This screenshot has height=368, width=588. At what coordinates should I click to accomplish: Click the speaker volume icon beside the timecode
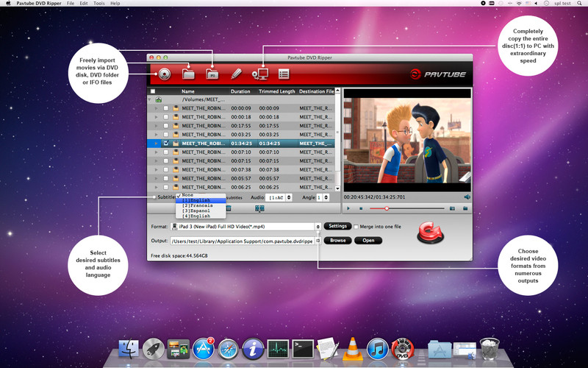[467, 197]
